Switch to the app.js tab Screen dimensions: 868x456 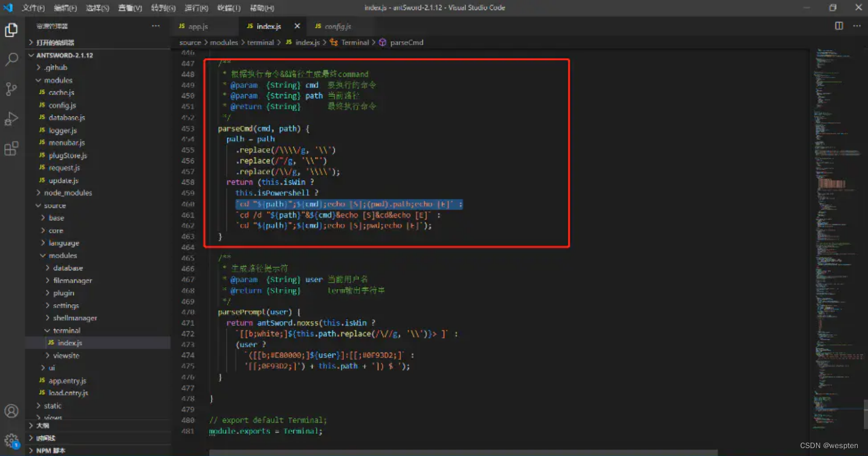pos(198,27)
